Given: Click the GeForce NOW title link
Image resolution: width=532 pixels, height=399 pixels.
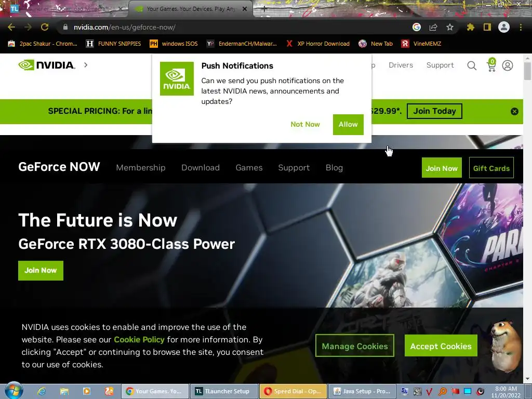Looking at the screenshot, I should pyautogui.click(x=59, y=167).
